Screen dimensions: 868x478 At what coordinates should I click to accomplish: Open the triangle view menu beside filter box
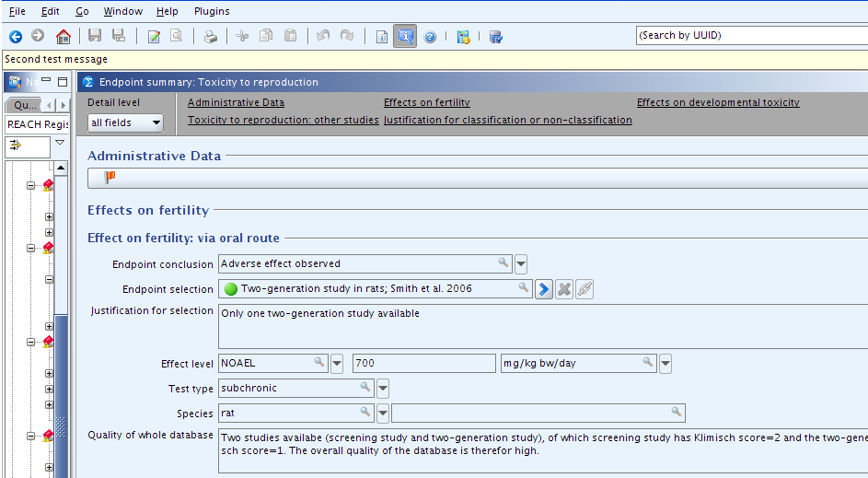pos(60,143)
